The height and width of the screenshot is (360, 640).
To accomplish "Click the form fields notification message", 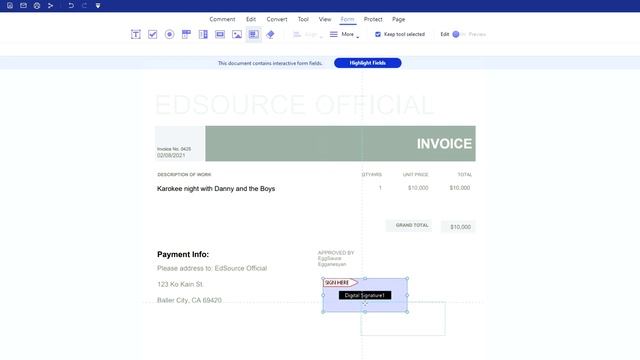I will point(270,63).
